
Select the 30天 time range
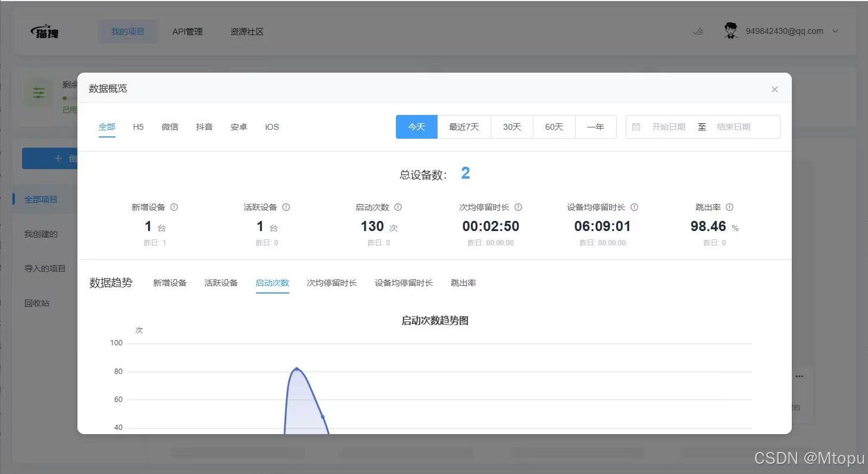[511, 126]
